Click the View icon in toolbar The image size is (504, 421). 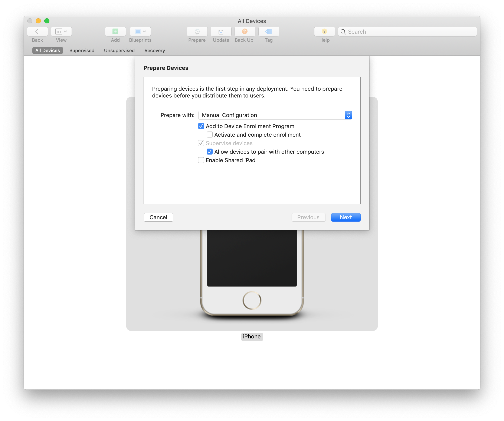pos(61,31)
